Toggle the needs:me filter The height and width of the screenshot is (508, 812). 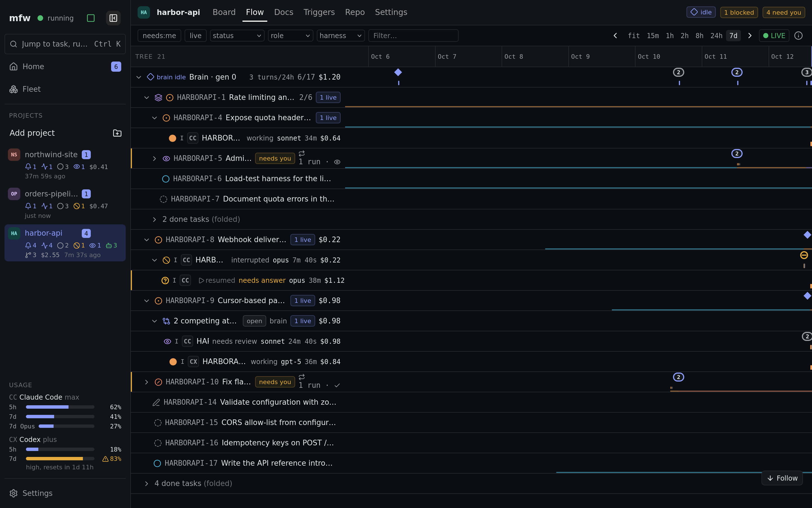159,36
